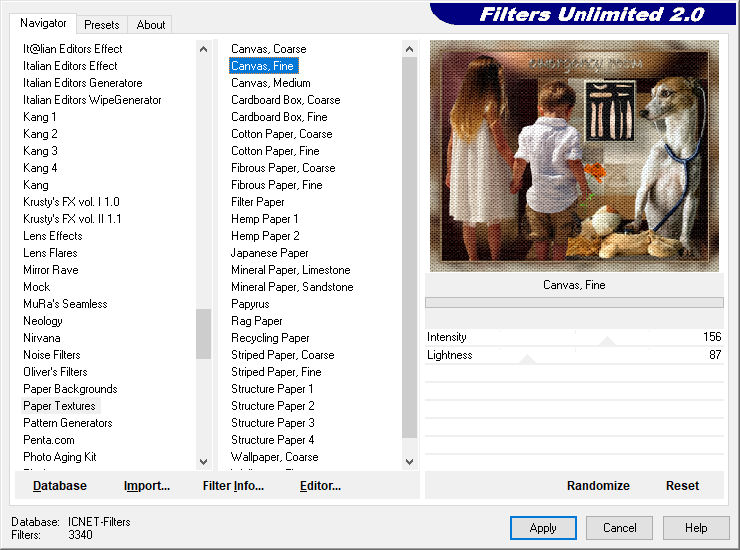Image resolution: width=740 pixels, height=550 pixels.
Task: Select Paper Backgrounds category
Action: point(70,389)
